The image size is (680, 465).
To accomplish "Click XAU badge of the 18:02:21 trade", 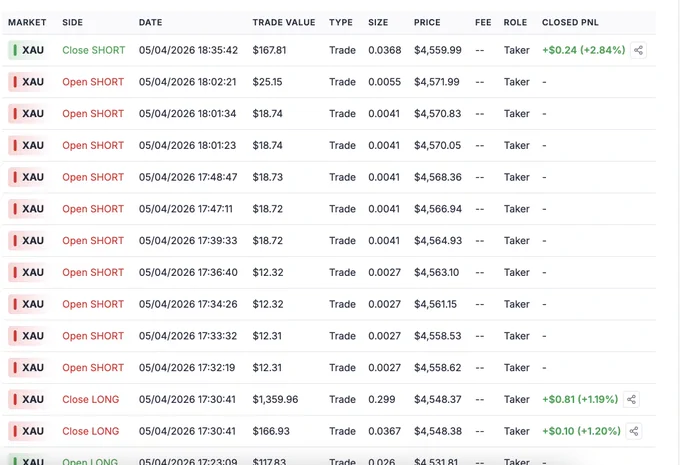I will point(27,82).
